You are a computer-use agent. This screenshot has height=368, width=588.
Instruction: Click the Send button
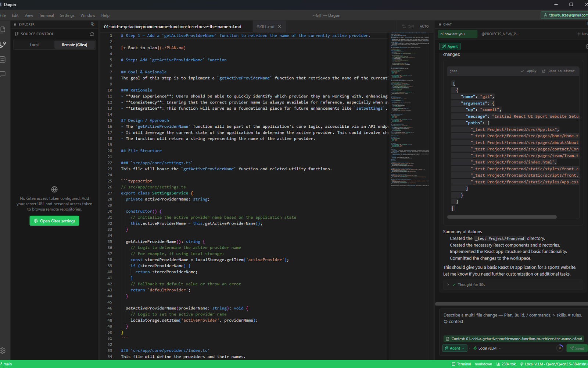coord(577,348)
